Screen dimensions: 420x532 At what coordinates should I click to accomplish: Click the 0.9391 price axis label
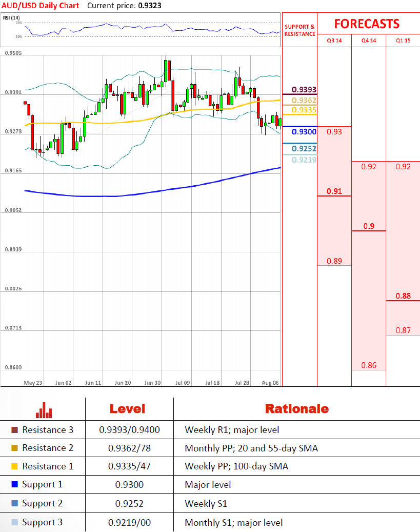point(13,92)
